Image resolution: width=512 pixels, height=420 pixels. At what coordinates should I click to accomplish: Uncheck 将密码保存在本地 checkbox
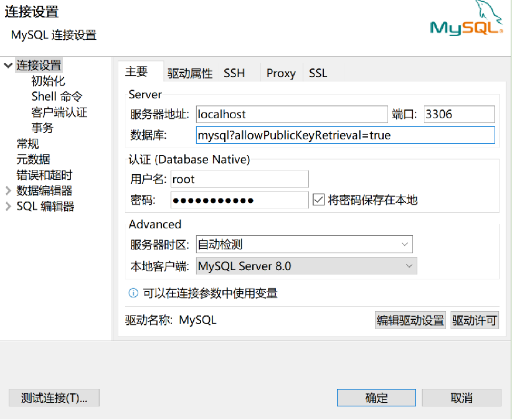320,198
